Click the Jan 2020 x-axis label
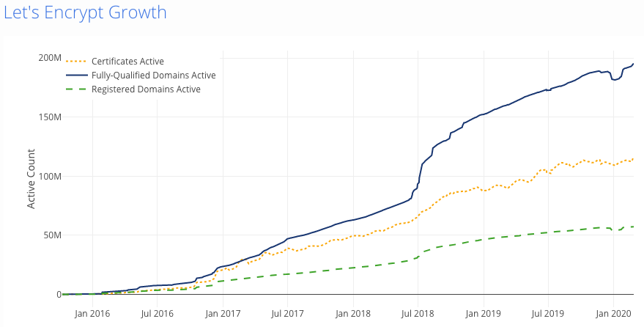This screenshot has height=327, width=644. tap(614, 314)
